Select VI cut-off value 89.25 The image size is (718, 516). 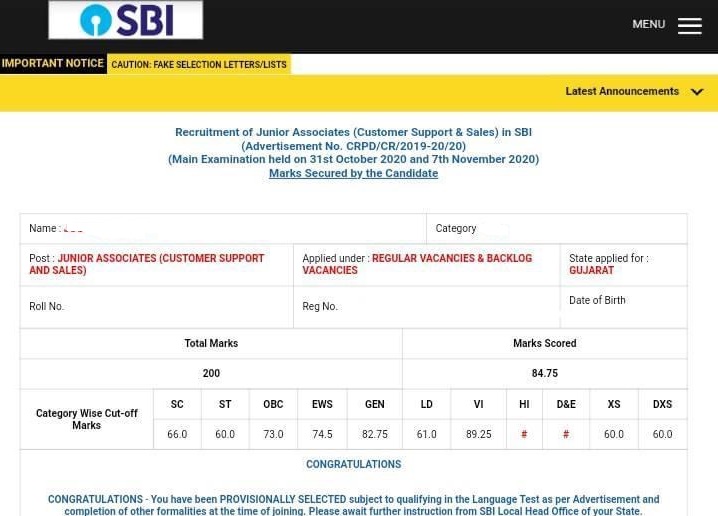(478, 434)
